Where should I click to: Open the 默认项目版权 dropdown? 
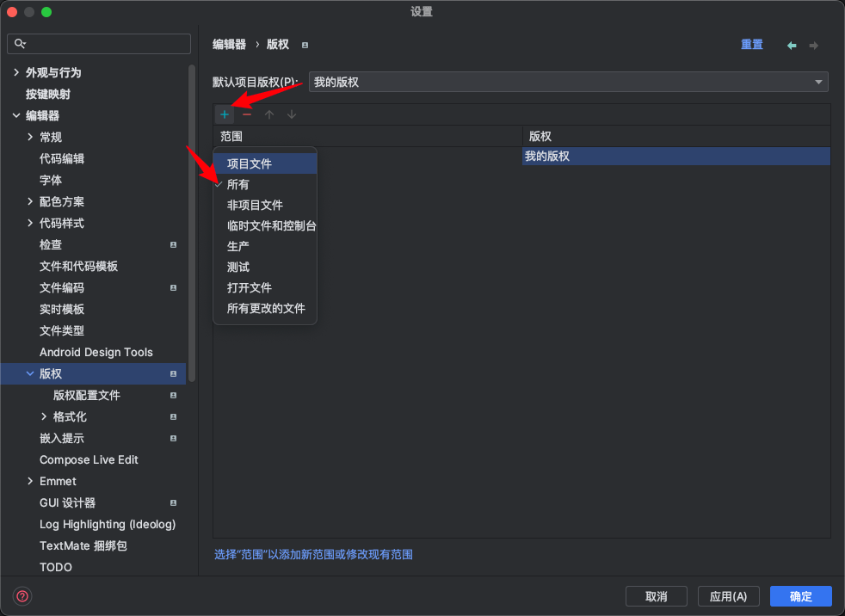click(x=568, y=82)
